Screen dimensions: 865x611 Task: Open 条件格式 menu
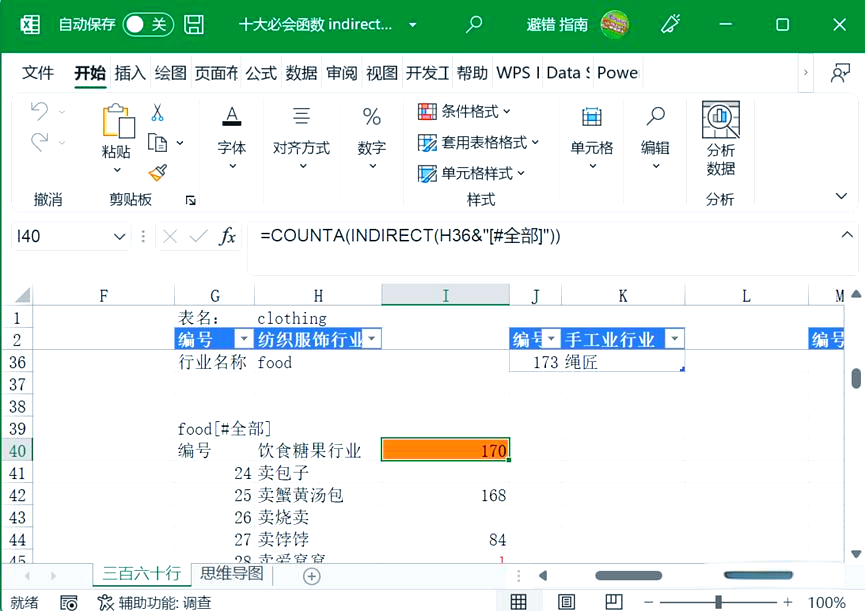tap(464, 112)
